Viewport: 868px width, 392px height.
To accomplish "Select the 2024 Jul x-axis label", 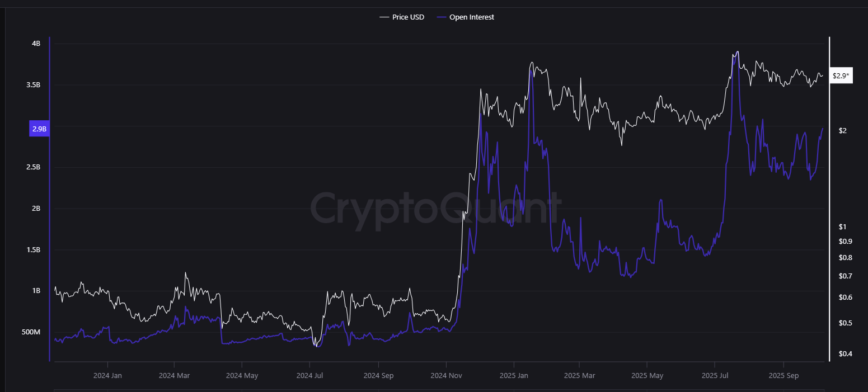I will click(x=310, y=375).
